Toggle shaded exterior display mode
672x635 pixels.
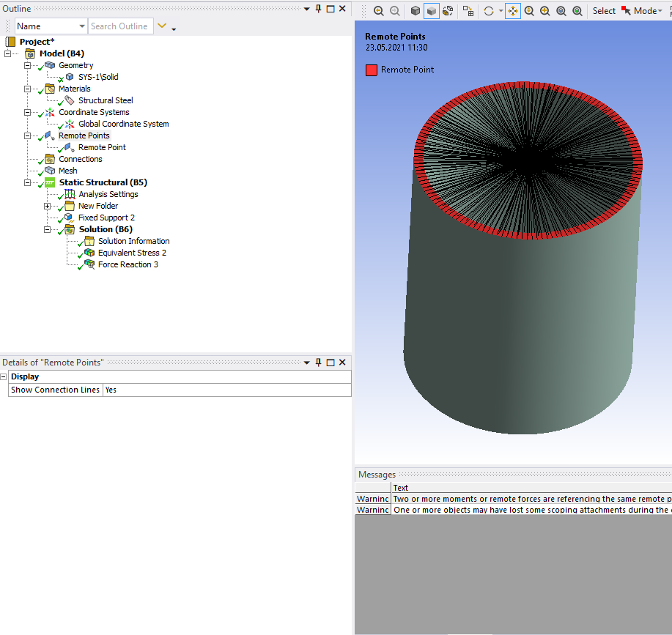432,11
